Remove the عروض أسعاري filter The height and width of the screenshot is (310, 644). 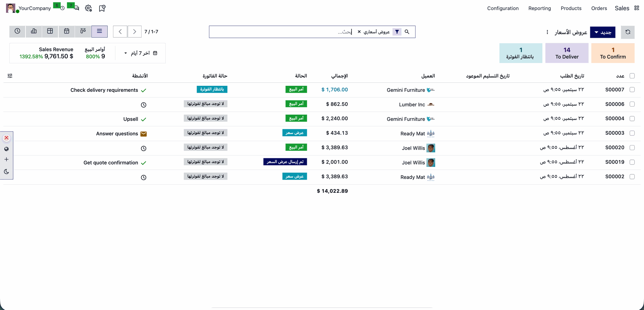(x=359, y=32)
